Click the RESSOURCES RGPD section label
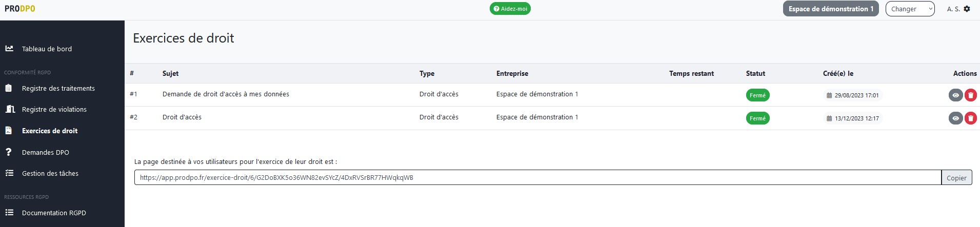Image resolution: width=980 pixels, height=227 pixels. pyautogui.click(x=26, y=197)
